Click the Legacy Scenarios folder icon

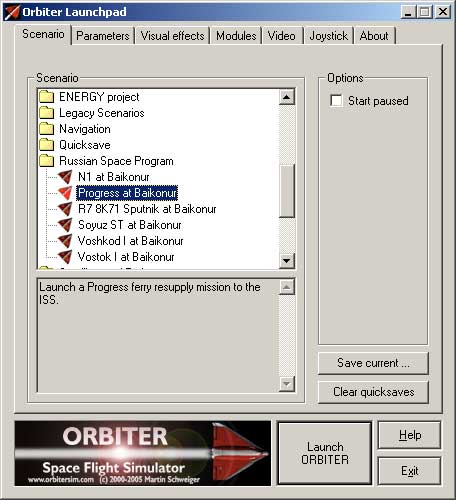point(46,113)
